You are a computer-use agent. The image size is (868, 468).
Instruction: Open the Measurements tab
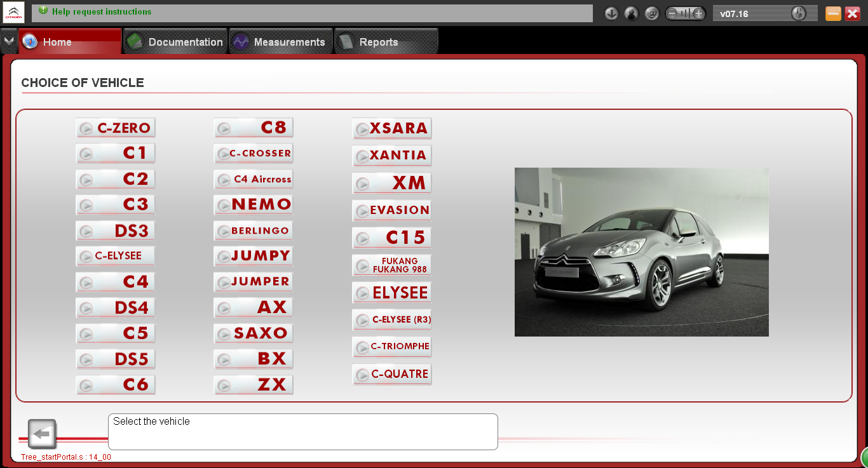pos(281,42)
